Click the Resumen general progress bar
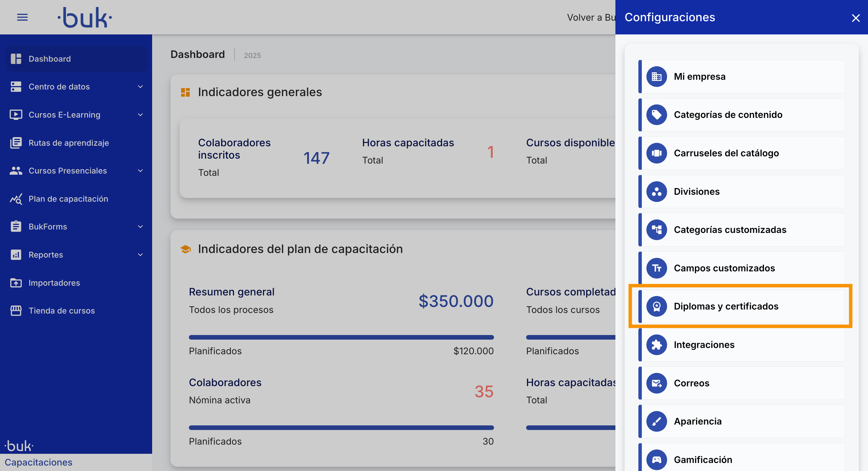 pos(341,337)
